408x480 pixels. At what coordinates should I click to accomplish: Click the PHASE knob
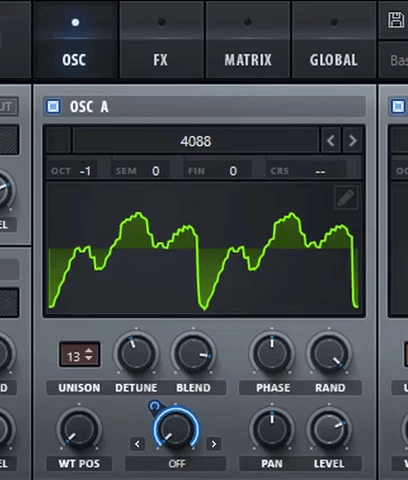(x=272, y=353)
